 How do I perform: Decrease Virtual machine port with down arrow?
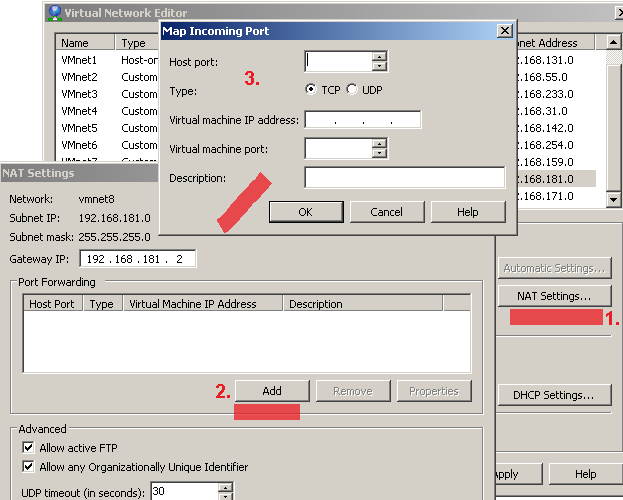pos(379,153)
